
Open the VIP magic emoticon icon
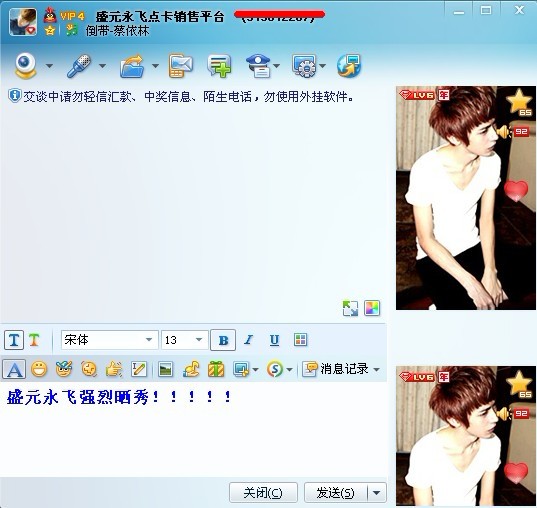click(x=64, y=369)
